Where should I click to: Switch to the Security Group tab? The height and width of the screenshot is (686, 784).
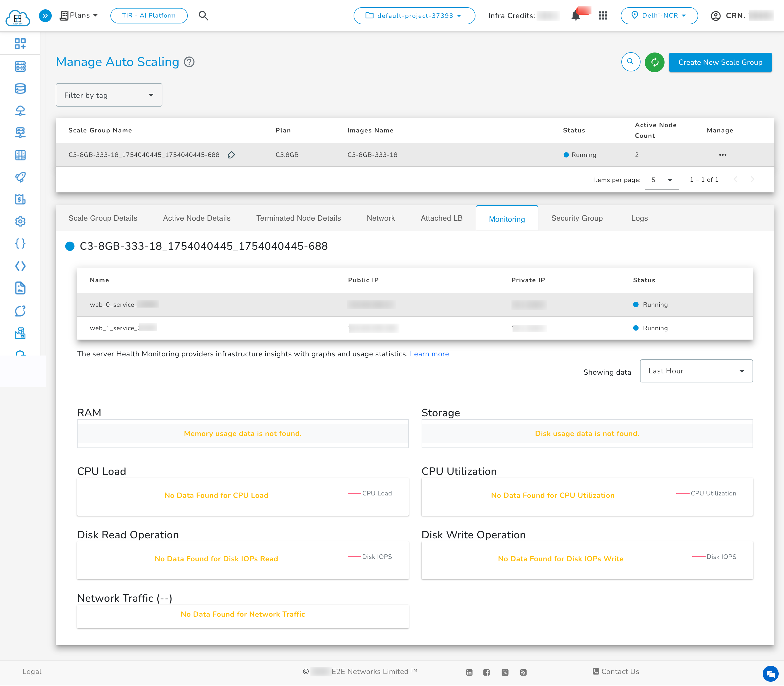coord(577,218)
